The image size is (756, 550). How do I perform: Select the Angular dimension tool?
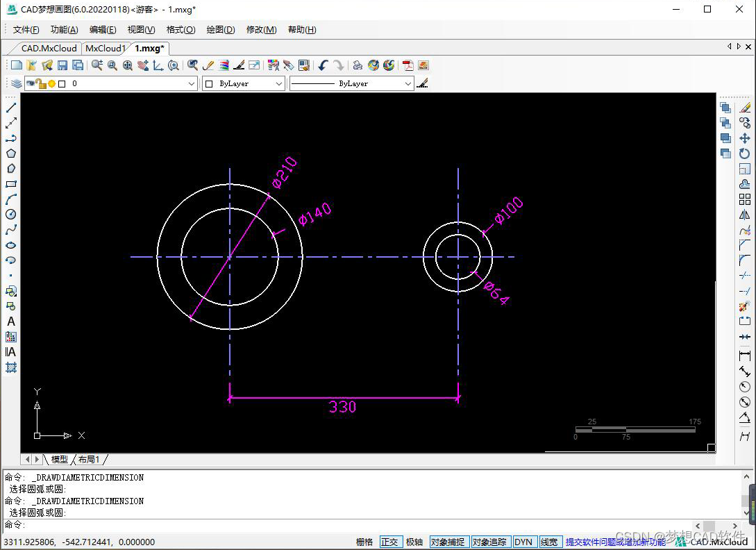pos(745,417)
